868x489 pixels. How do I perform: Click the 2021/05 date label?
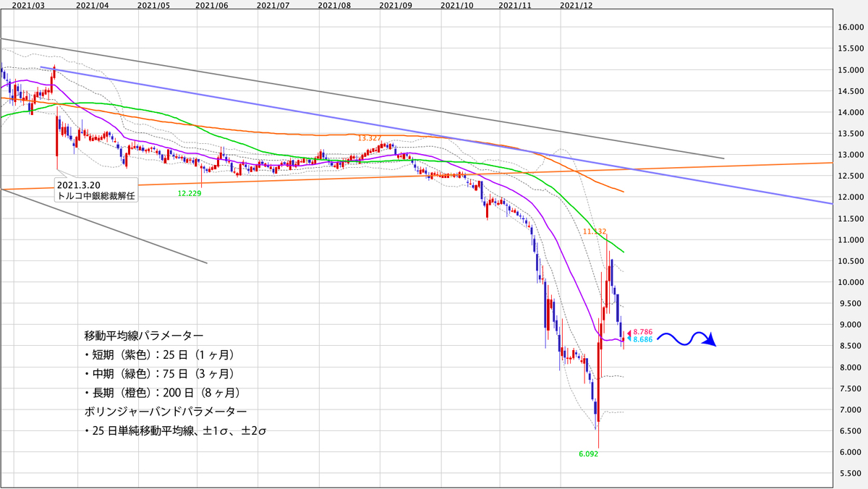(153, 4)
